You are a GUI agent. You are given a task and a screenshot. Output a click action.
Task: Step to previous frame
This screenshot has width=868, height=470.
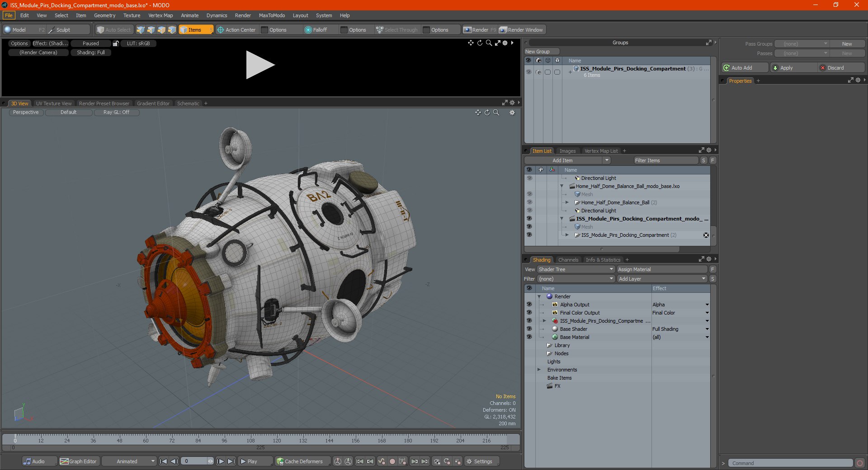(x=174, y=461)
